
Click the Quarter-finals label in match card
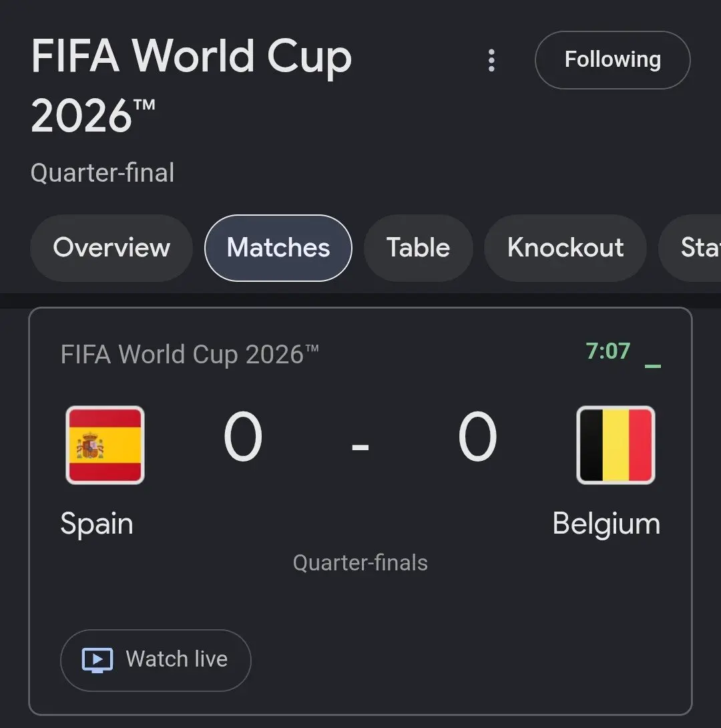(360, 563)
